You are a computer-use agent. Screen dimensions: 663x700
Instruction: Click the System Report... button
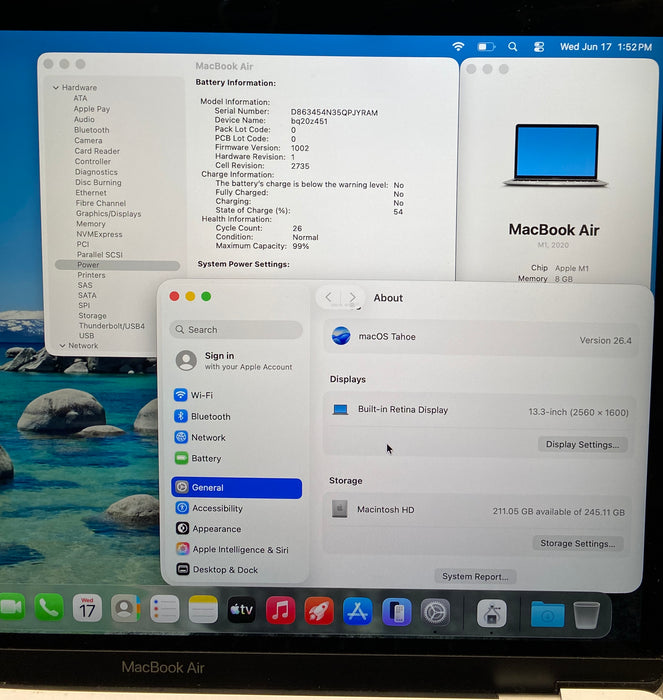tap(475, 576)
